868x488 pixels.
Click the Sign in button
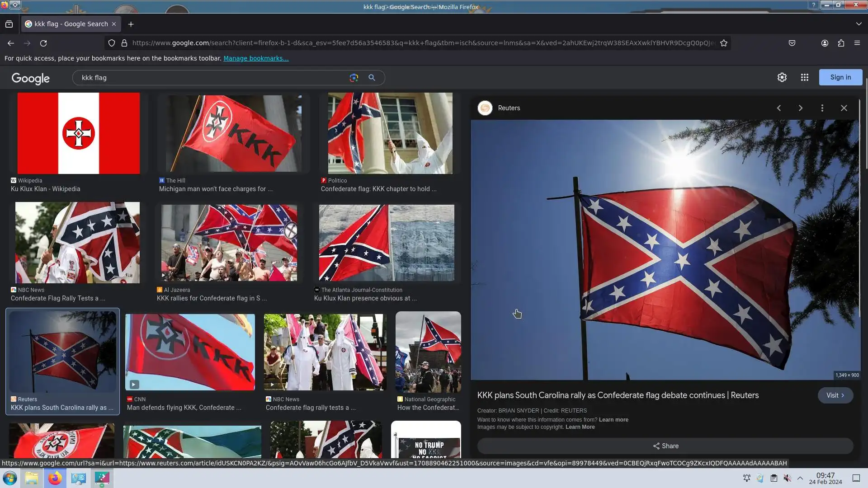[x=840, y=77]
